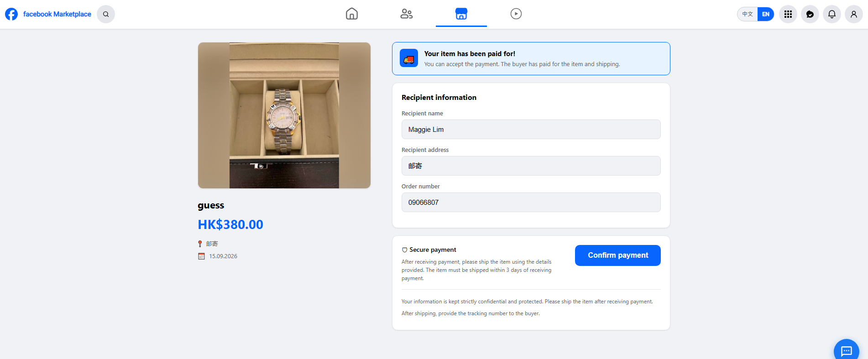Click the 'guess' item title
The width and height of the screenshot is (868, 359).
coord(211,205)
